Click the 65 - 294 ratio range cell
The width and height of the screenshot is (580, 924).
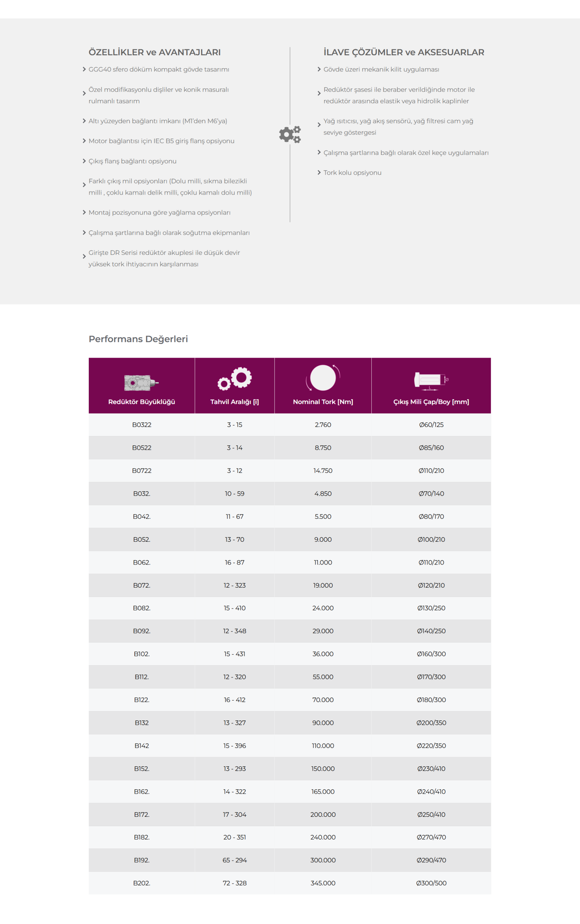click(x=235, y=860)
